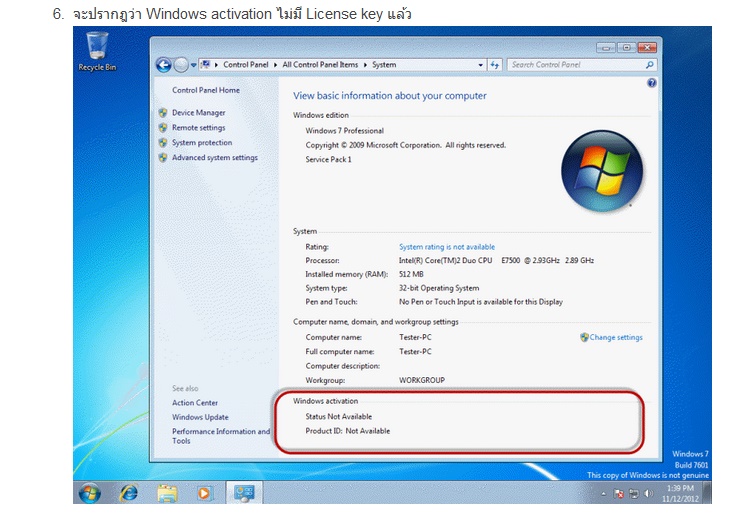The width and height of the screenshot is (744, 519).
Task: Click Control Panel taskbar button
Action: 244,492
